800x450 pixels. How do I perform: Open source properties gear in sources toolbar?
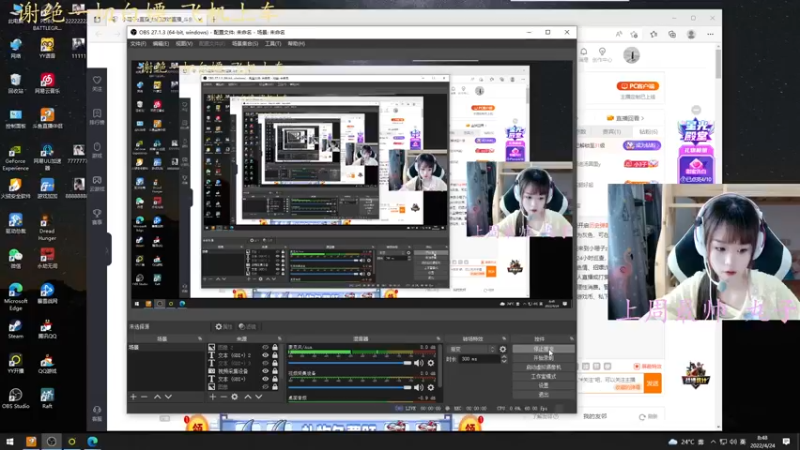tap(235, 396)
